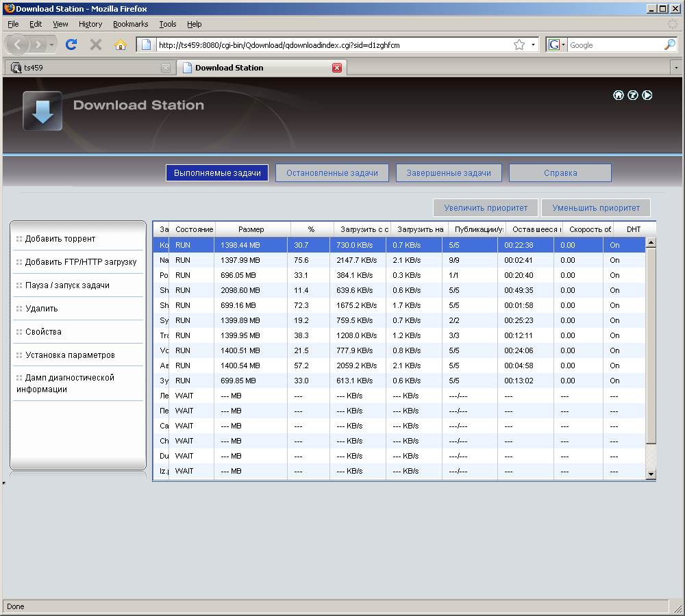
Task: Click the Download Station logout arrow icon
Action: tap(647, 95)
